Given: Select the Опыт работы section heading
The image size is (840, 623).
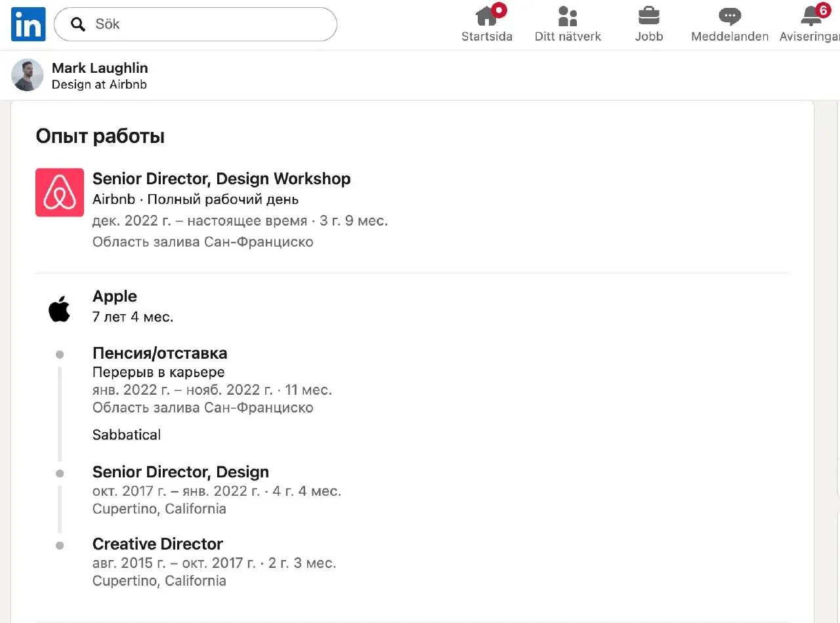Looking at the screenshot, I should coord(100,136).
